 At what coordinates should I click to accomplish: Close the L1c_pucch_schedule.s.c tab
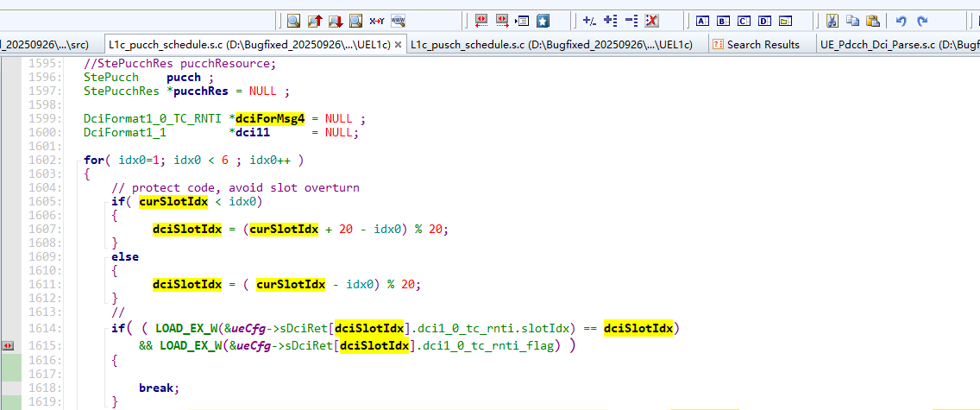pos(399,45)
